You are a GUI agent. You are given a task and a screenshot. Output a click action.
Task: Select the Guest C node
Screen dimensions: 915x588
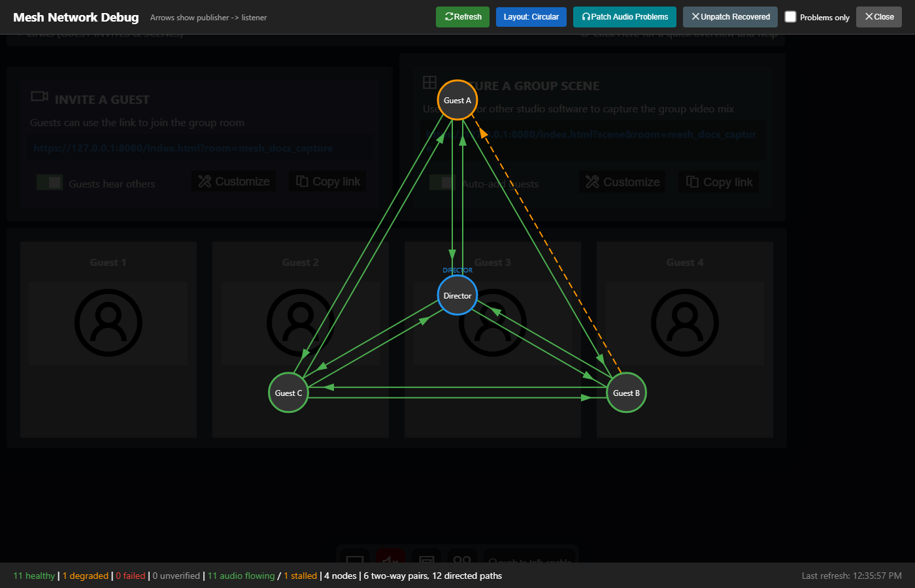click(288, 393)
